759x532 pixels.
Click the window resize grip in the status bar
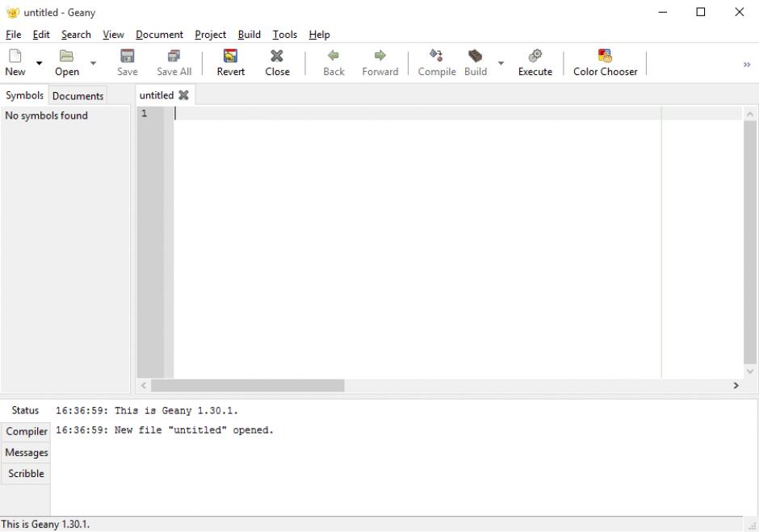point(752,526)
